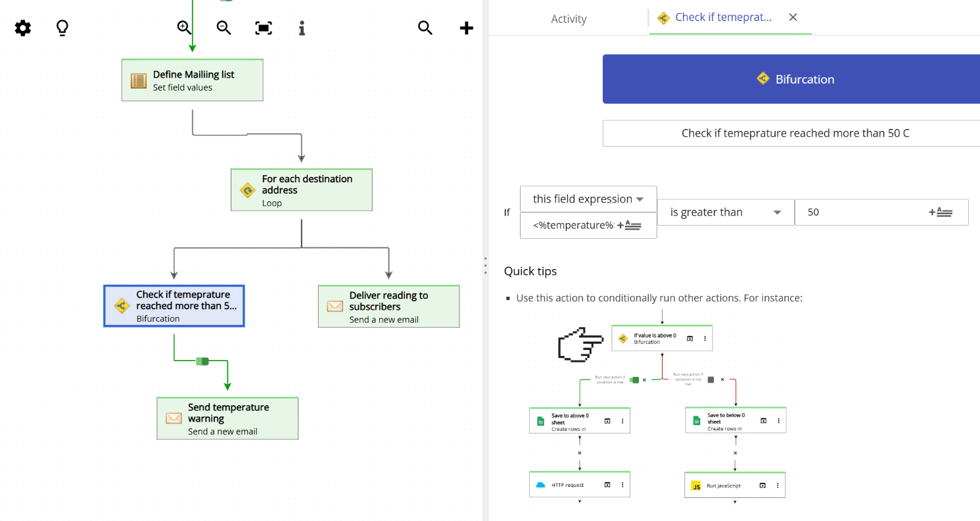This screenshot has width=980, height=521.
Task: Select the "Send temperature warning" node
Action: (227, 418)
